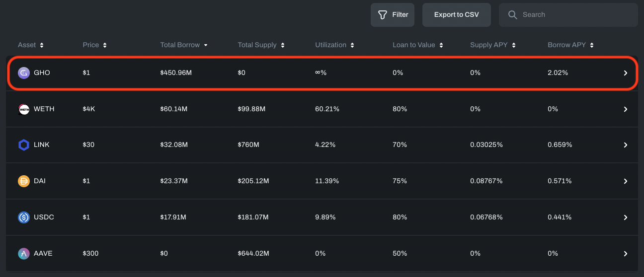This screenshot has height=277, width=644.
Task: Click USDC total borrow $17.91M
Action: [x=173, y=217]
